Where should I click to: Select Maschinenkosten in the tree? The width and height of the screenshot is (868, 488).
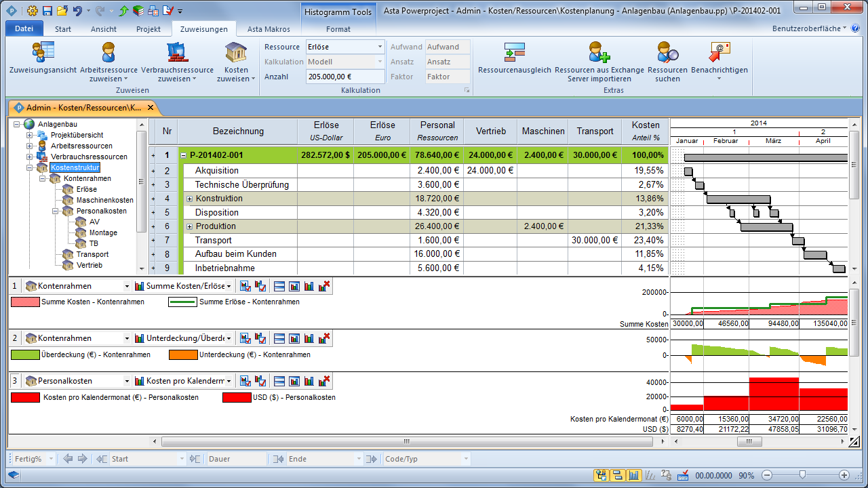[105, 200]
